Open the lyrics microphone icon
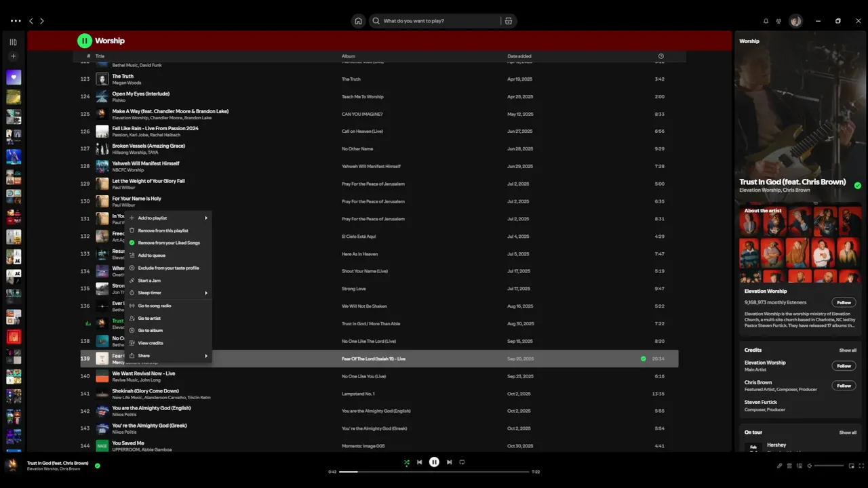868x488 pixels. (779, 466)
